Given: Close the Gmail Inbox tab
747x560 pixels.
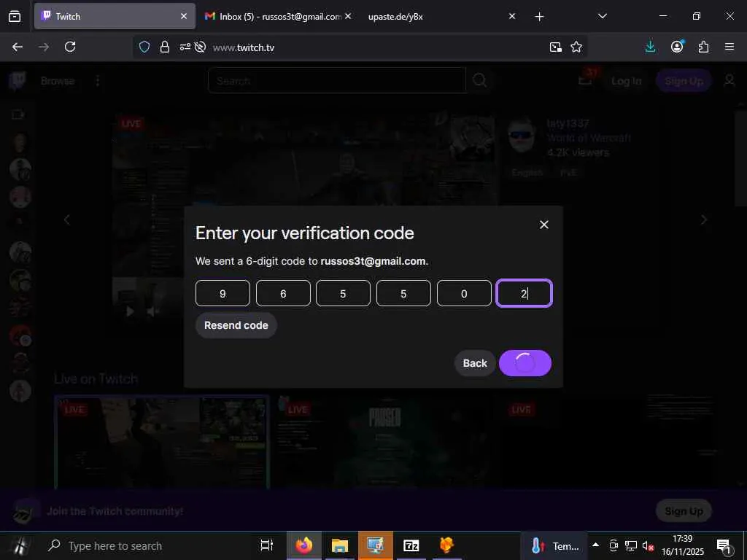Looking at the screenshot, I should pos(348,16).
